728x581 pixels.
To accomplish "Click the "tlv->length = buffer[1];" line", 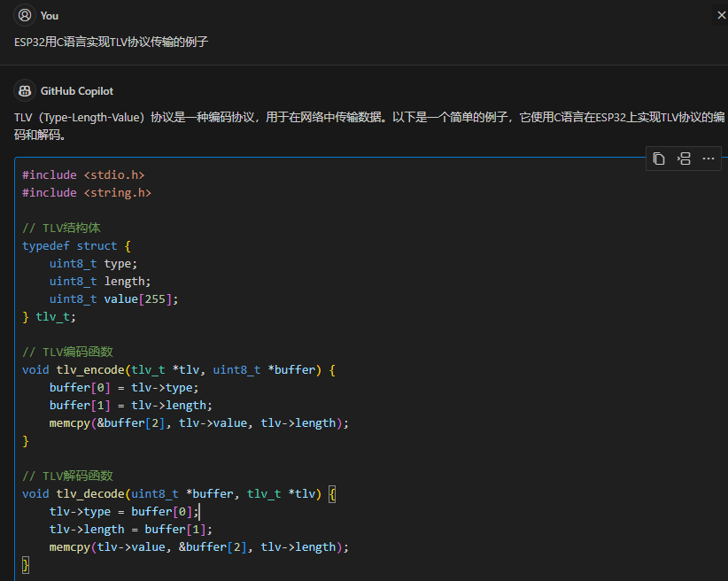I will point(131,530).
